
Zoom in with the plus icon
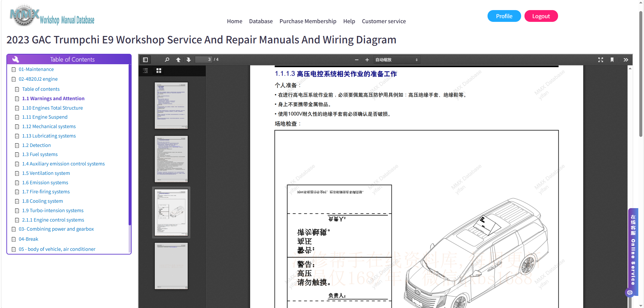click(367, 60)
